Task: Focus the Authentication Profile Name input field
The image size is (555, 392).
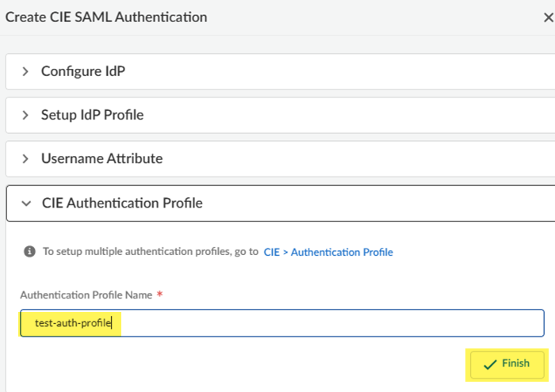Action: (333, 323)
